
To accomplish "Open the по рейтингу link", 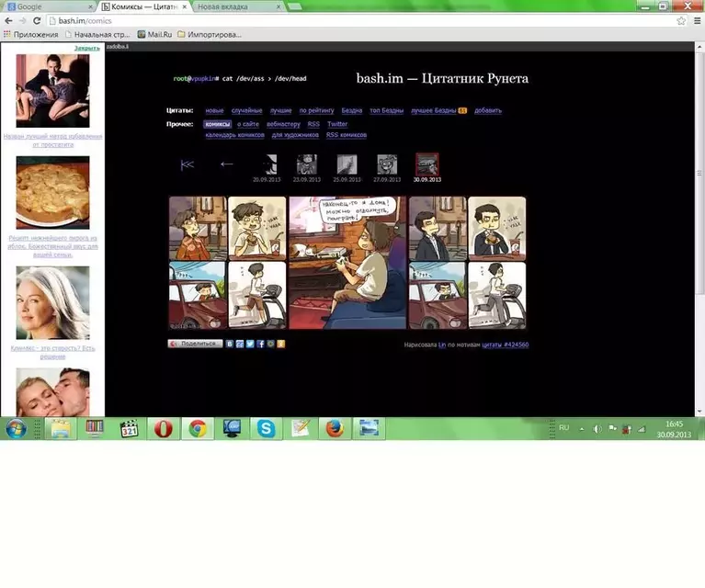I will pos(316,110).
